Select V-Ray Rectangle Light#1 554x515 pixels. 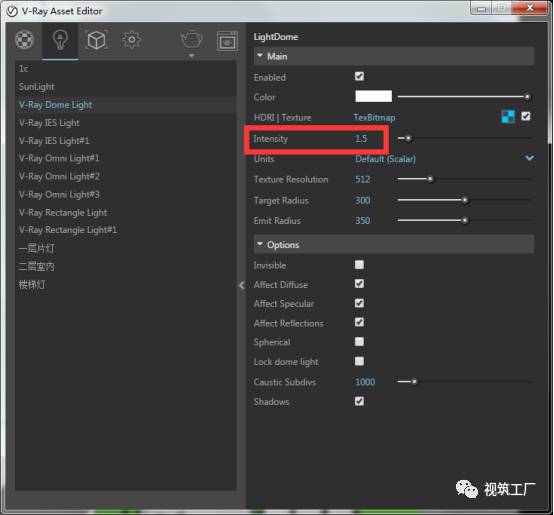(x=68, y=230)
